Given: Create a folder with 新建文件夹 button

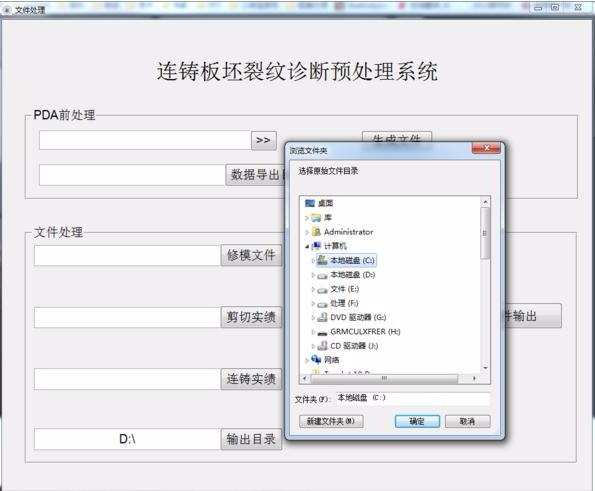Looking at the screenshot, I should pyautogui.click(x=331, y=421).
